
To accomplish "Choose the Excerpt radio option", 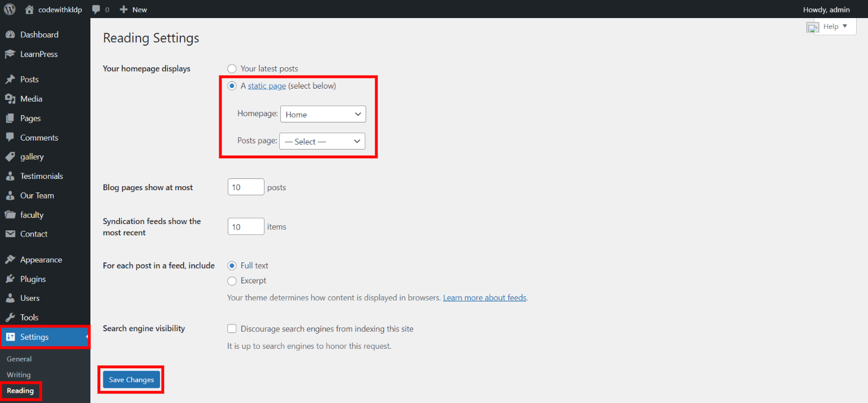I will coord(232,281).
